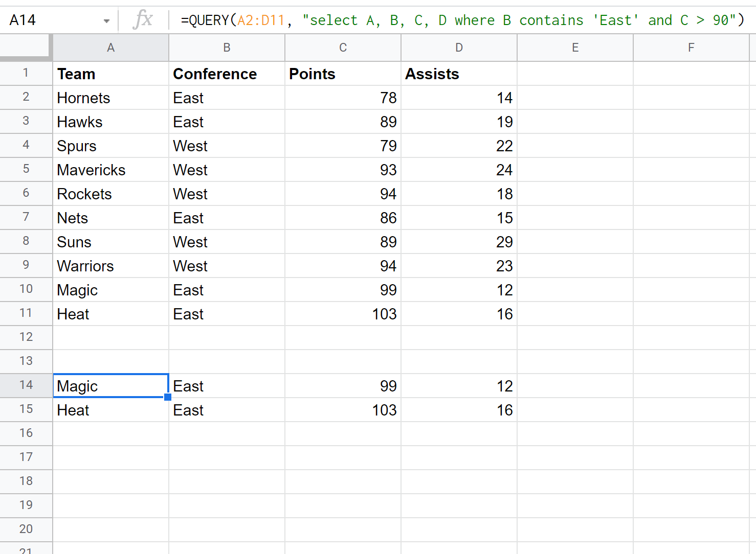Image resolution: width=756 pixels, height=554 pixels.
Task: Select column C header
Action: pyautogui.click(x=343, y=48)
